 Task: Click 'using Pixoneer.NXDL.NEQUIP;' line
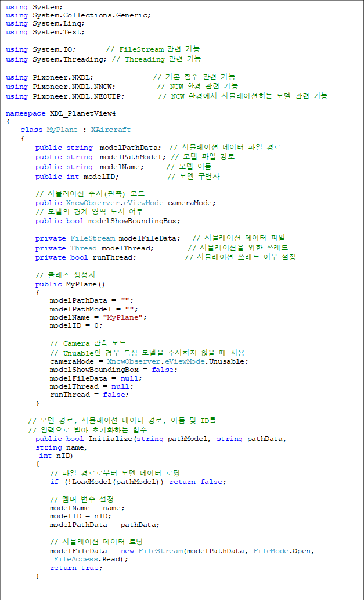(65, 96)
